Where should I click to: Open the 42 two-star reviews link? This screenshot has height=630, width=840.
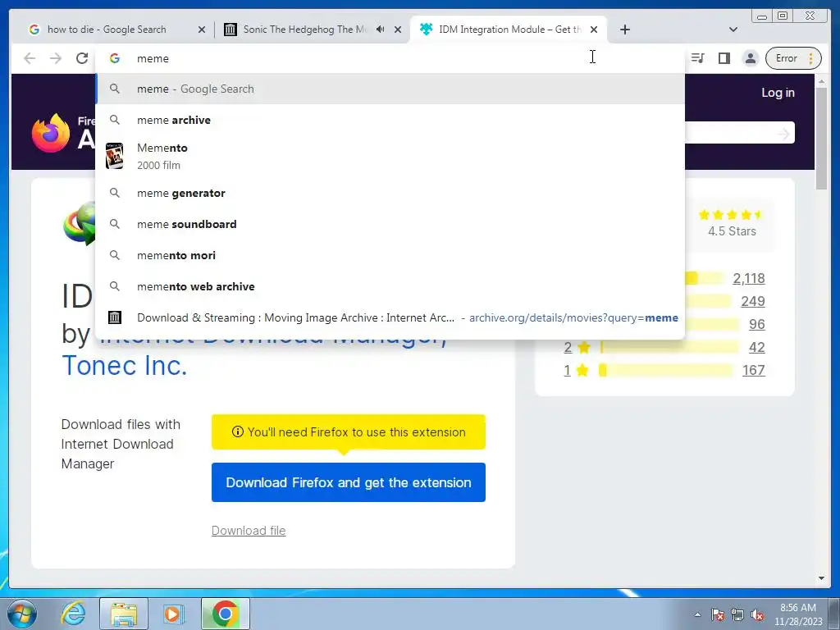[x=756, y=347]
